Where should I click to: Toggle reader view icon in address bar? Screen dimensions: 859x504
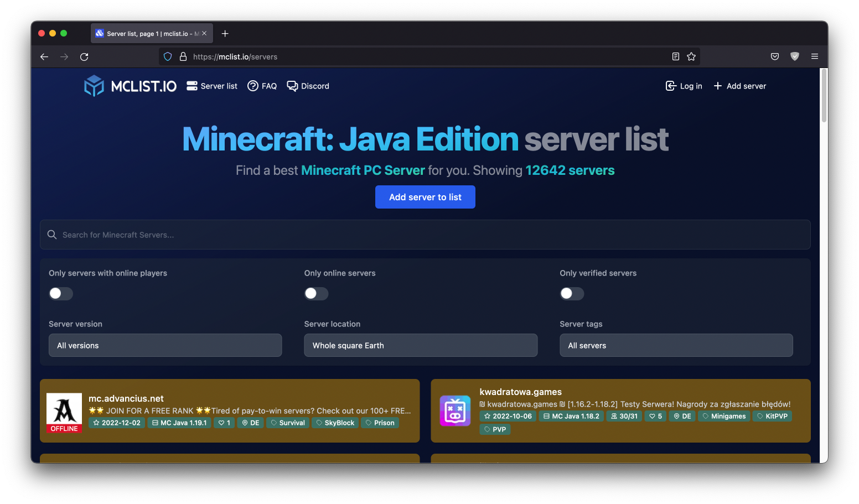(675, 56)
